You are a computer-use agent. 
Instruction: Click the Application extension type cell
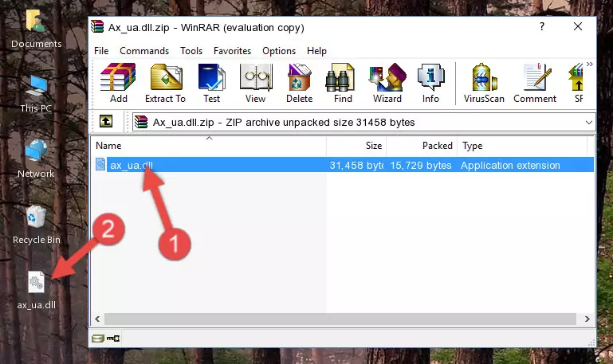[x=510, y=165]
